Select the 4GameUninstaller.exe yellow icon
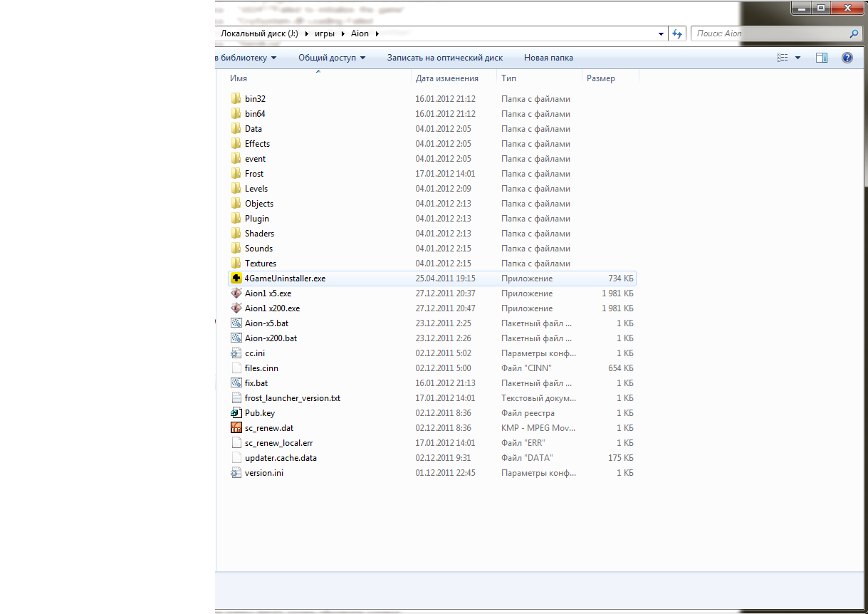 coord(236,279)
